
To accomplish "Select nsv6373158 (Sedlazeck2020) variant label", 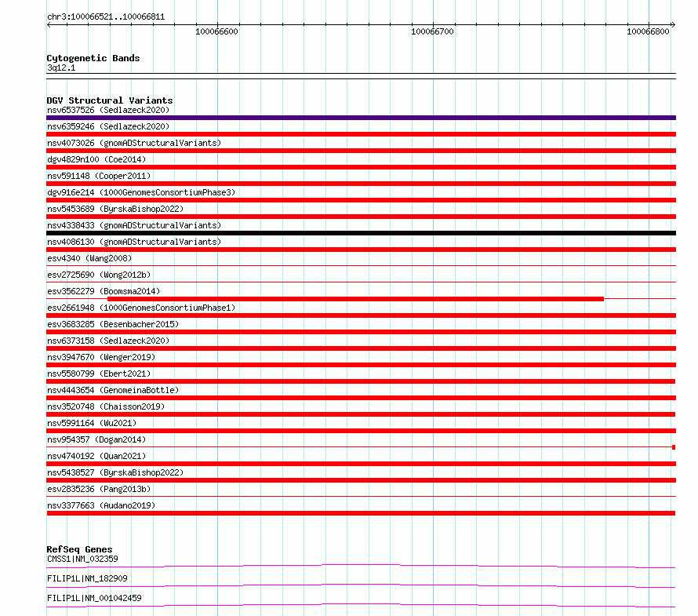I will pos(108,341).
